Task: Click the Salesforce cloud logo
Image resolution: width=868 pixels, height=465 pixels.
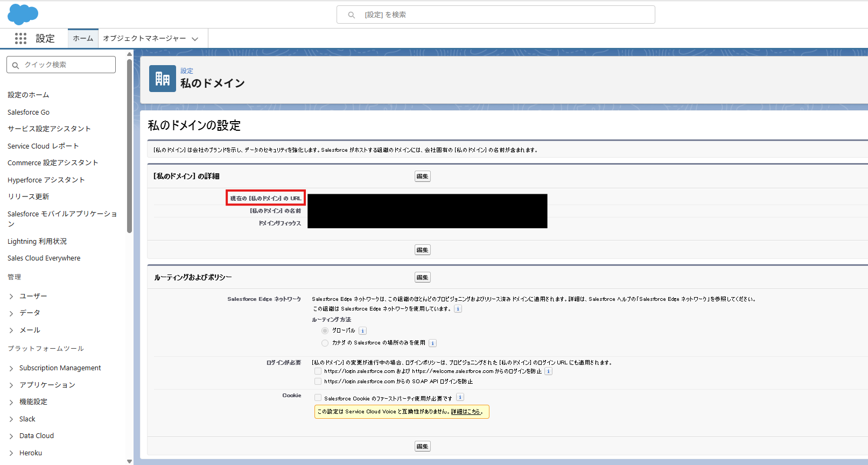Action: 23,15
